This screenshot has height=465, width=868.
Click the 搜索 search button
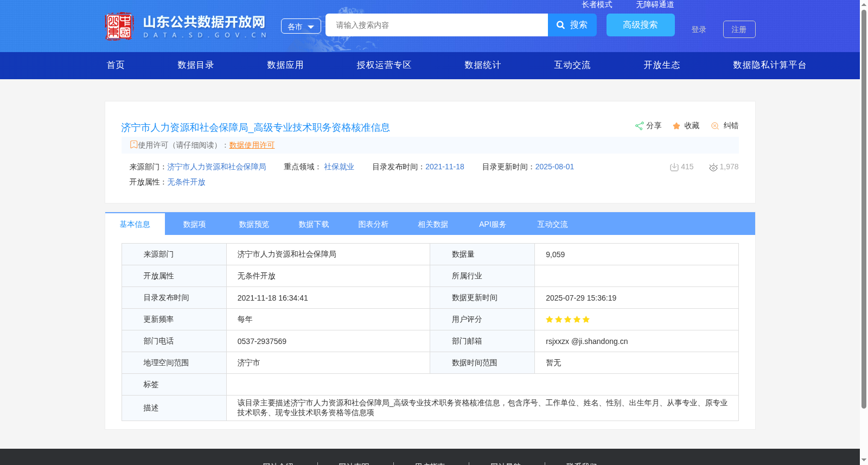(572, 25)
